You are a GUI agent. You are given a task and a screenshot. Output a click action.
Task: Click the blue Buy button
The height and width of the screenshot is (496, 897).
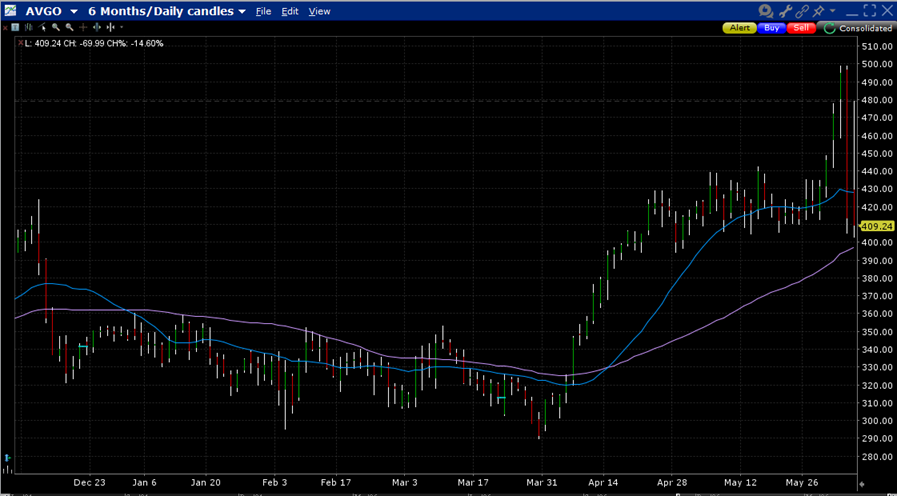[771, 27]
